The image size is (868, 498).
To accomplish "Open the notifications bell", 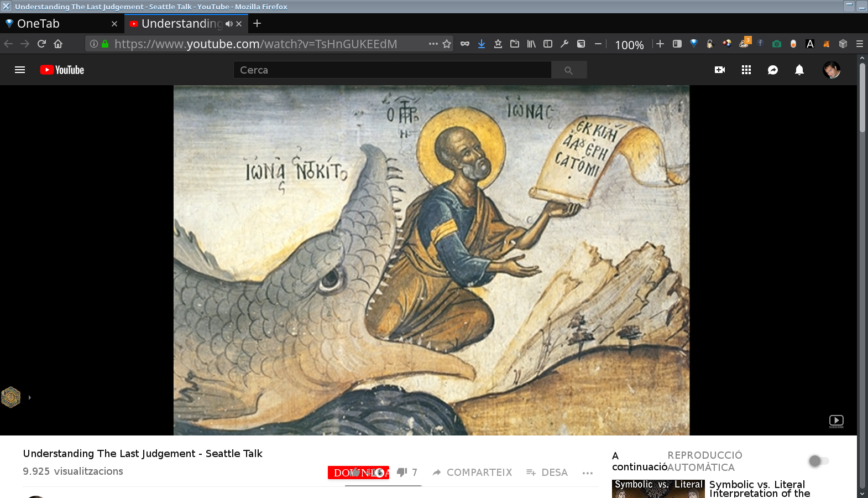I will [x=799, y=70].
